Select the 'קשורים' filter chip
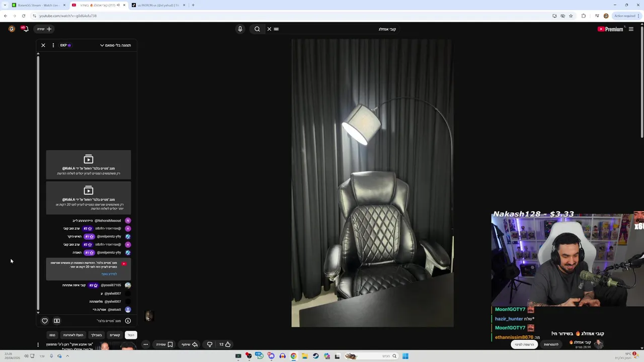The image size is (644, 362). [115, 335]
